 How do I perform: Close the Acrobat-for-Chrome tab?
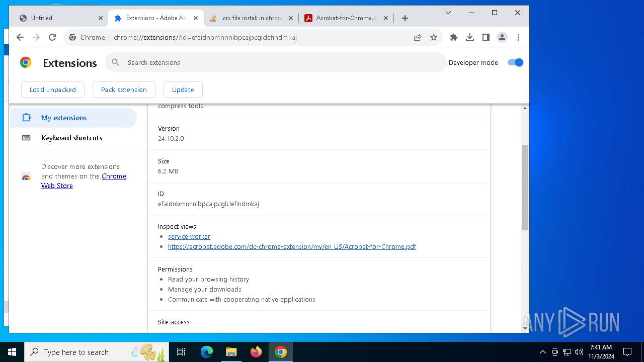pyautogui.click(x=386, y=18)
